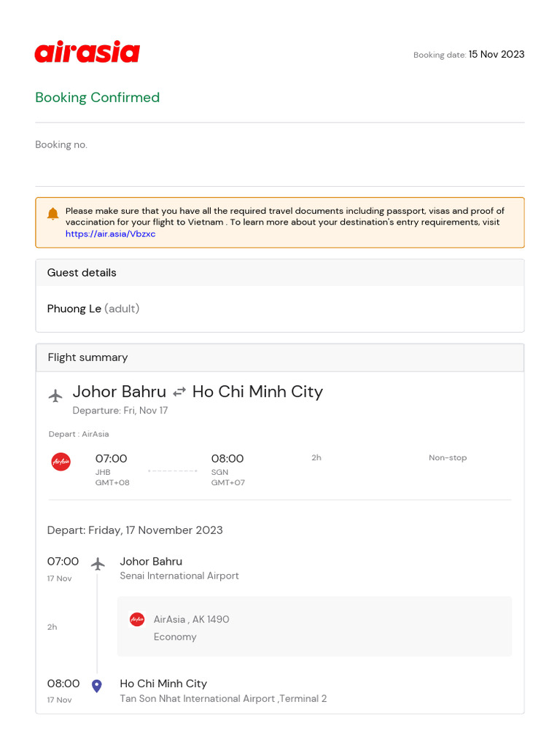Click the small AirAsia badge beside AK 1490
Image resolution: width=560 pixels, height=747 pixels.
(x=137, y=619)
